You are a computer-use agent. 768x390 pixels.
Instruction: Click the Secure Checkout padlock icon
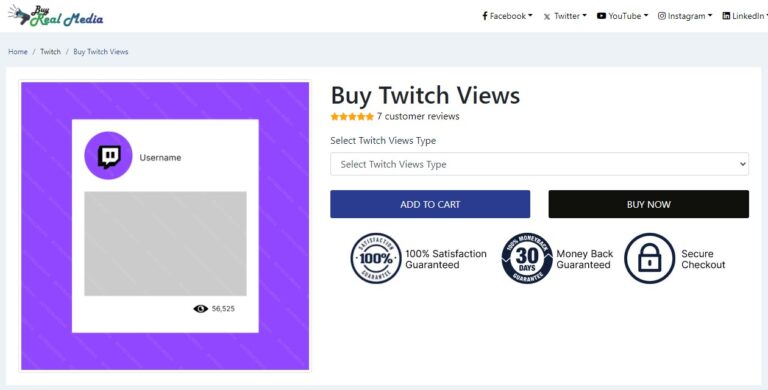[x=649, y=258]
